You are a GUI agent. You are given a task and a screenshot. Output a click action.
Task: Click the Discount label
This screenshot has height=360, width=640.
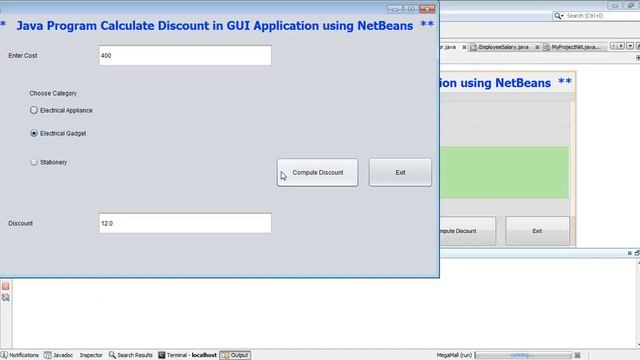tap(20, 223)
